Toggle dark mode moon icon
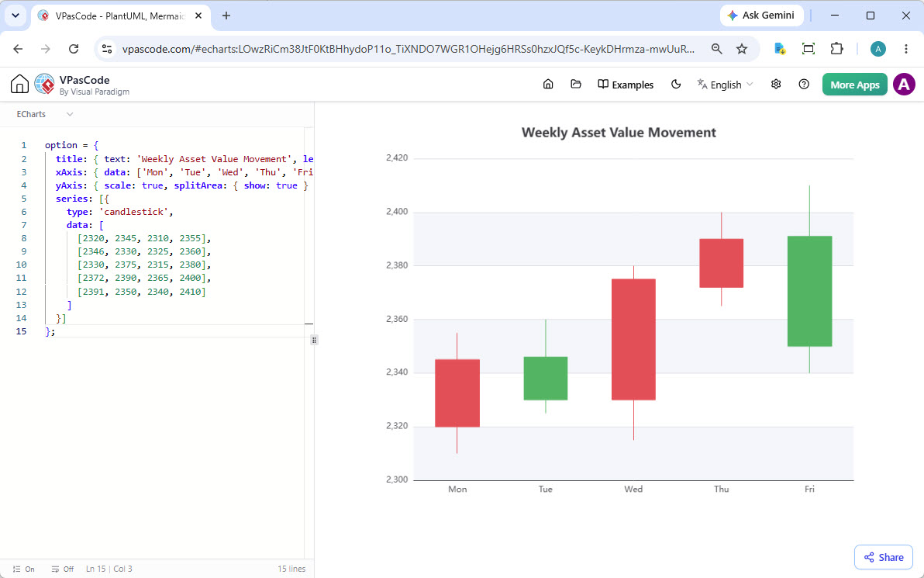This screenshot has height=578, width=924. click(676, 85)
